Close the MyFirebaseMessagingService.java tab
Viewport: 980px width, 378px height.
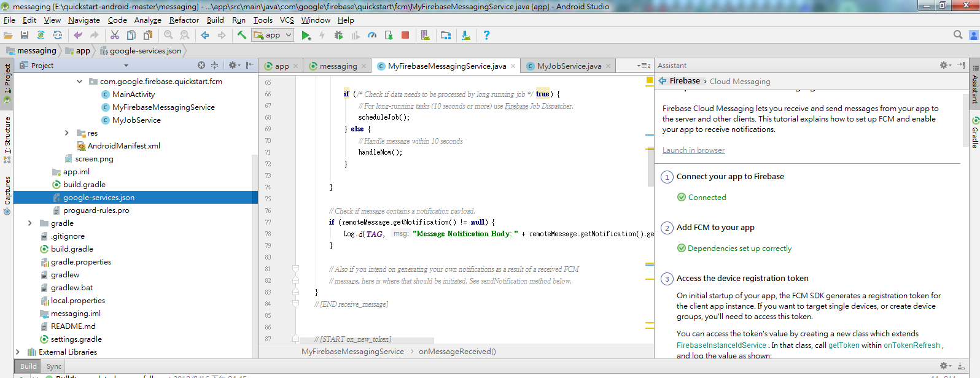pos(513,66)
